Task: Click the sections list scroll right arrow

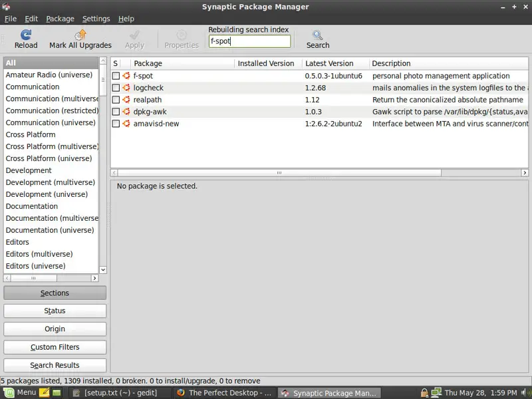Action: [x=94, y=278]
